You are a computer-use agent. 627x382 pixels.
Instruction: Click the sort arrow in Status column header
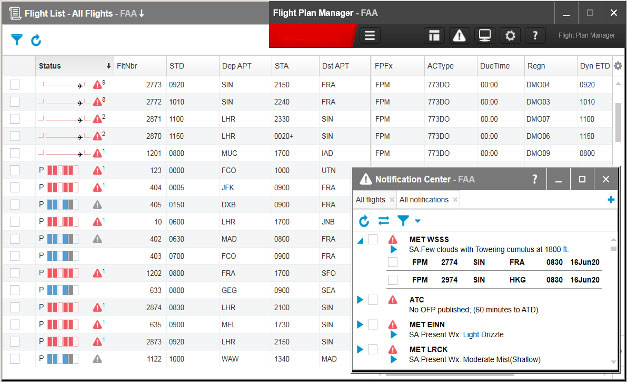pos(108,66)
